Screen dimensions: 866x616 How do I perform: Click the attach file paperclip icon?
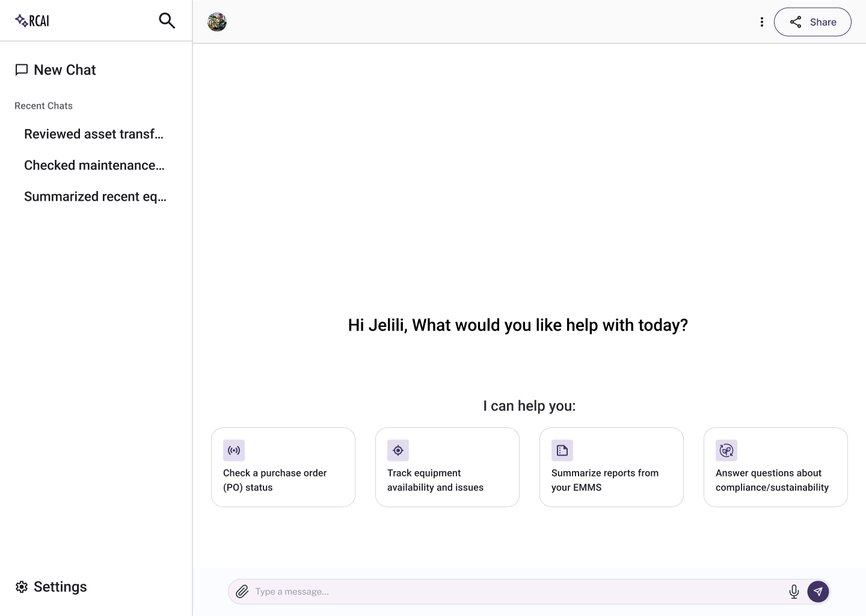pos(242,592)
